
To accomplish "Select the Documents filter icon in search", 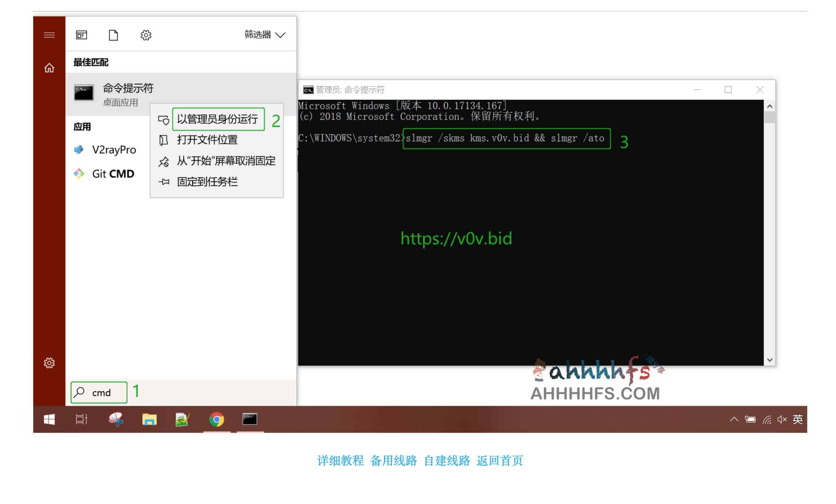I will 113,35.
